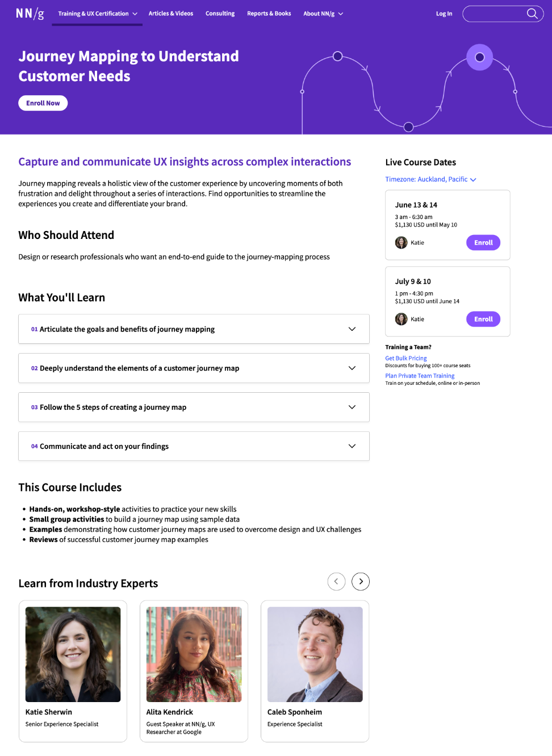Expand 'Follow the 5 steps' section
The image size is (552, 756).
(x=194, y=407)
